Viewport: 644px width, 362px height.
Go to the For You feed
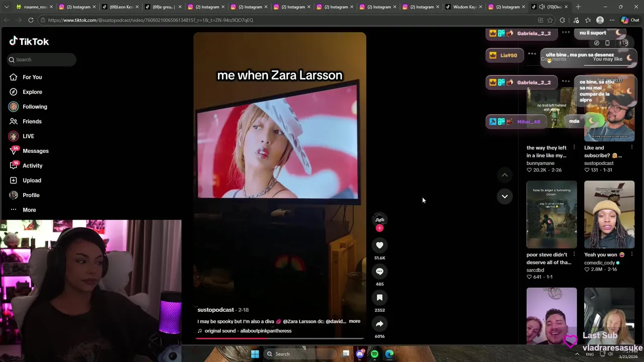pos(32,77)
